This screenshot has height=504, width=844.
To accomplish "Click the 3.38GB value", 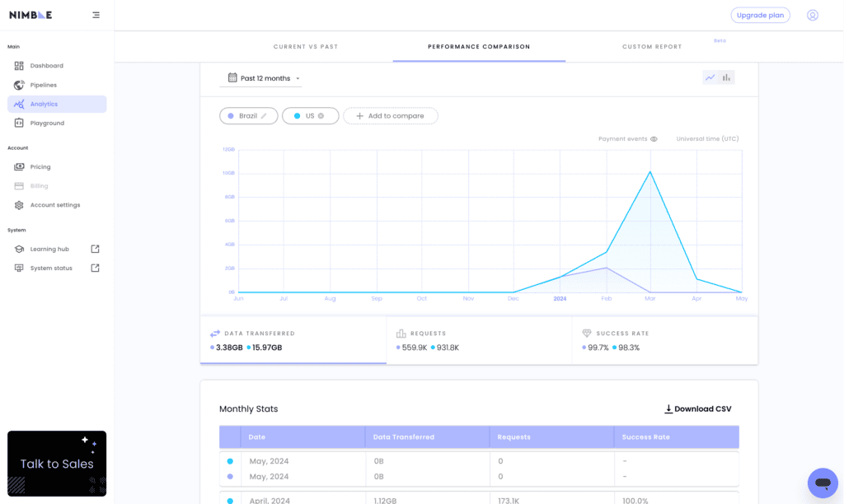I will tap(229, 348).
